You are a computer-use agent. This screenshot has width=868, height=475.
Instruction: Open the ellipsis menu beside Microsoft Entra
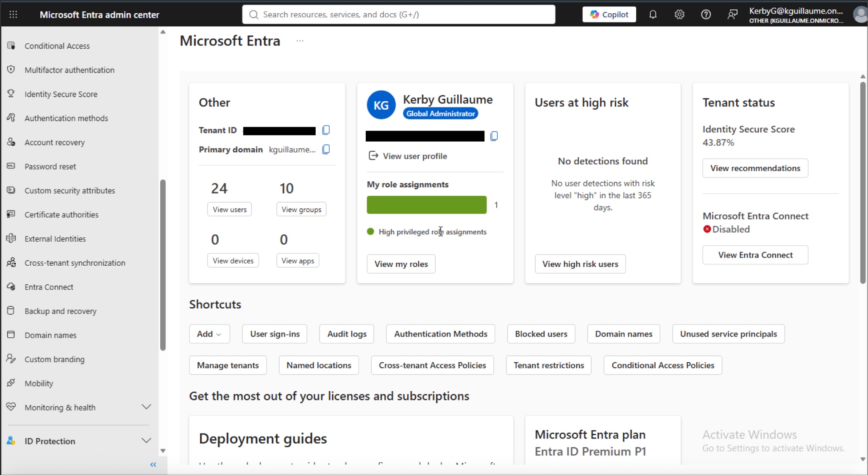point(300,41)
